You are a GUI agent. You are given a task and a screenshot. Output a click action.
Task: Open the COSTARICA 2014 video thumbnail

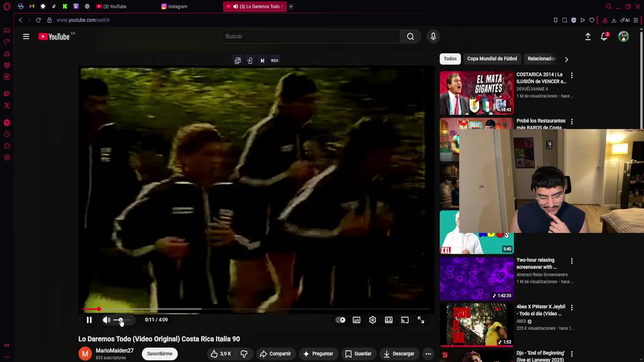coord(476,93)
